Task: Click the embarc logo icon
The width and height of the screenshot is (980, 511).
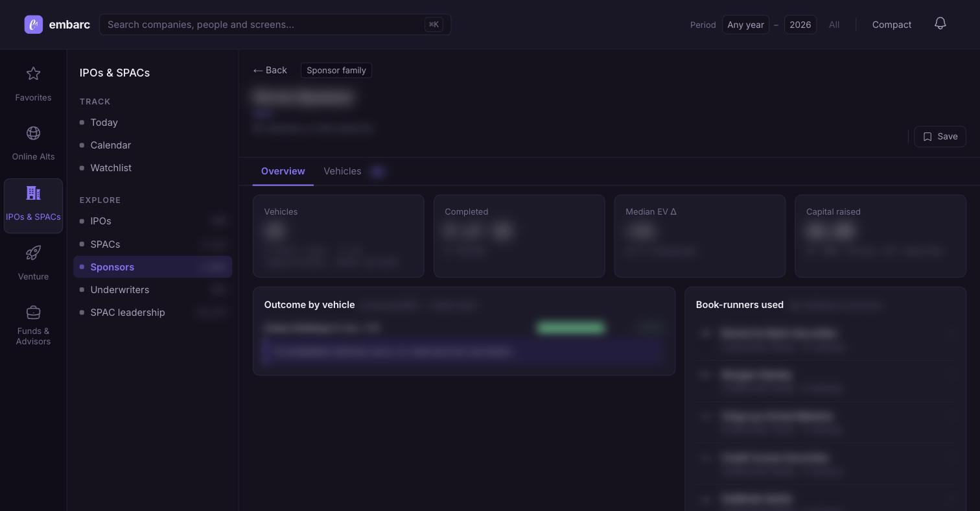Action: tap(34, 25)
